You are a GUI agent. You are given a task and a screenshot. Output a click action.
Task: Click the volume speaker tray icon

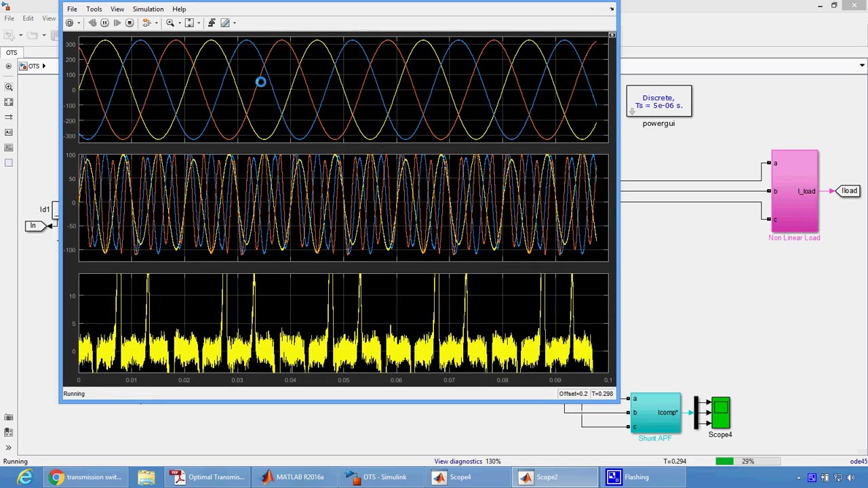click(x=850, y=477)
